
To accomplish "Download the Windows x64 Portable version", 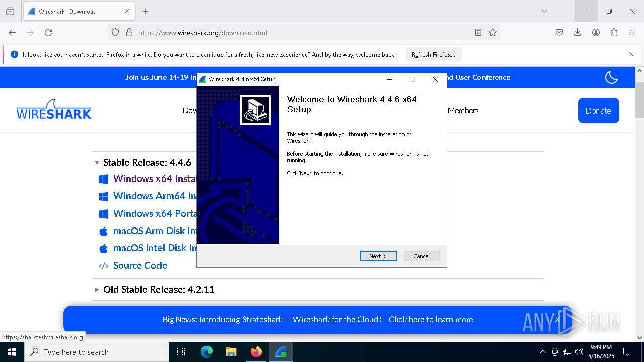I will click(x=154, y=213).
